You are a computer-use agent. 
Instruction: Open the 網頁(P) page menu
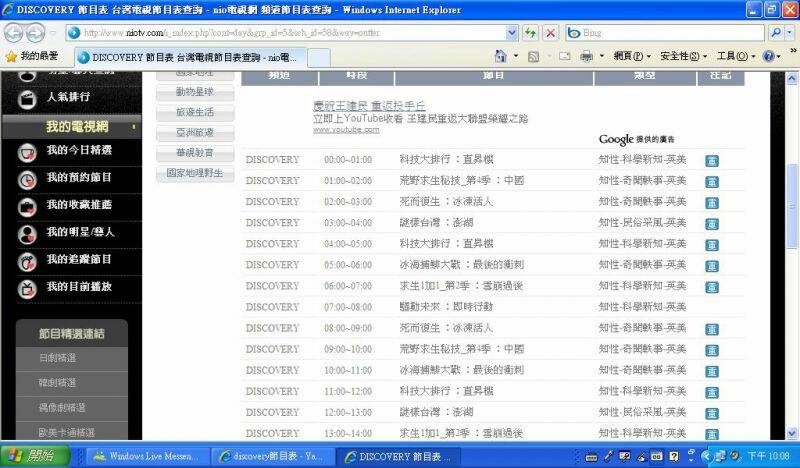(632, 56)
